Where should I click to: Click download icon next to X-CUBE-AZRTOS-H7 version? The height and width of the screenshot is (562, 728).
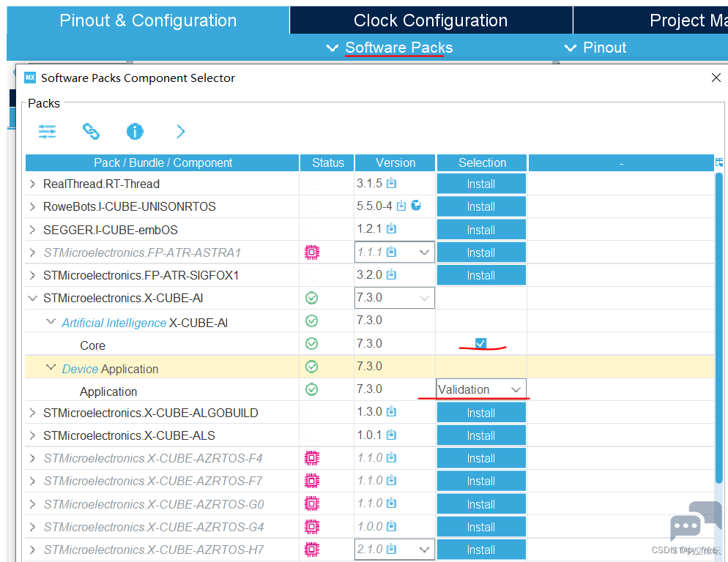(x=391, y=549)
